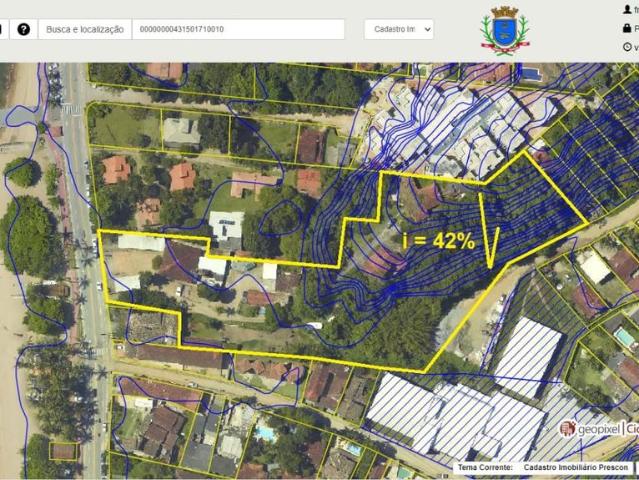Click the clock icon in the header
The width and height of the screenshot is (639, 480).
point(627,47)
